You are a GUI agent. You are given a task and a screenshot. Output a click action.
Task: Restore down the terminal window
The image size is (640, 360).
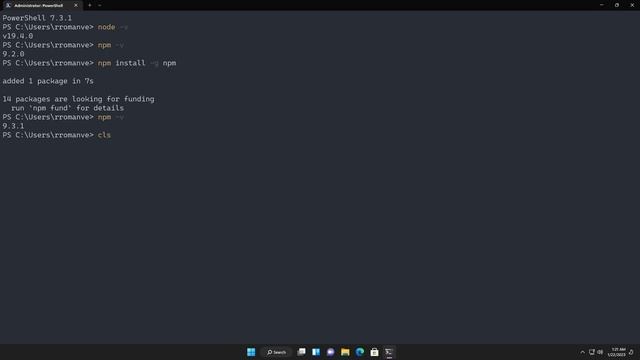[x=617, y=5]
